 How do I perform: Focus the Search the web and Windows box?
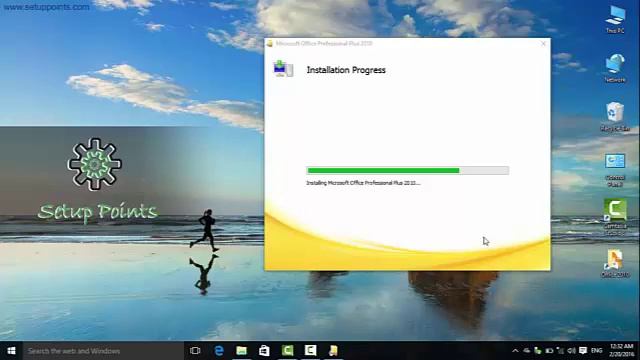pyautogui.click(x=103, y=351)
